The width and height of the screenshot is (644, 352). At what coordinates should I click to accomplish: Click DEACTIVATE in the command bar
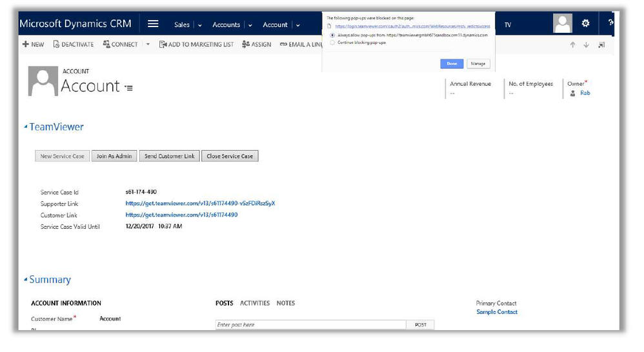point(73,44)
